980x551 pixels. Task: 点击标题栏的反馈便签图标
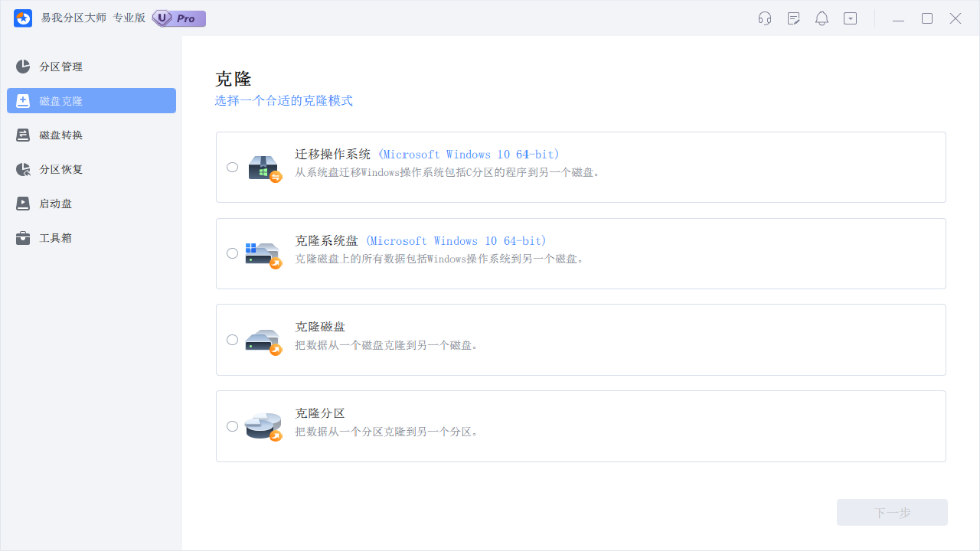click(793, 18)
